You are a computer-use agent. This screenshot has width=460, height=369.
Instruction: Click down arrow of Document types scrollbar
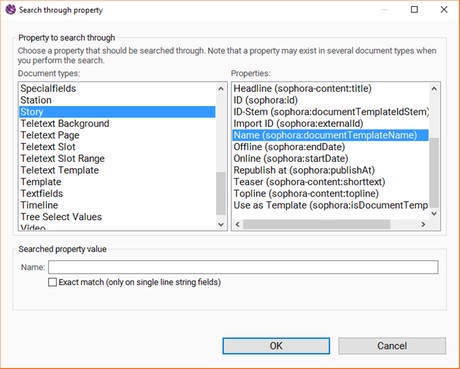click(221, 224)
